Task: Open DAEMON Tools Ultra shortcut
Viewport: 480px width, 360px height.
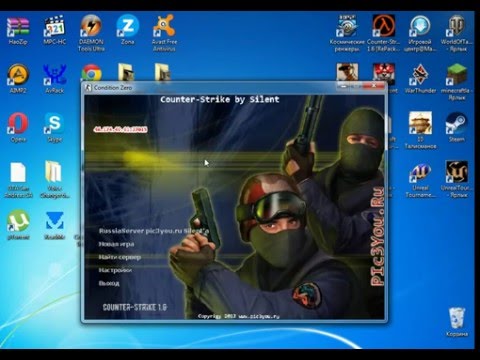Action: (x=91, y=33)
